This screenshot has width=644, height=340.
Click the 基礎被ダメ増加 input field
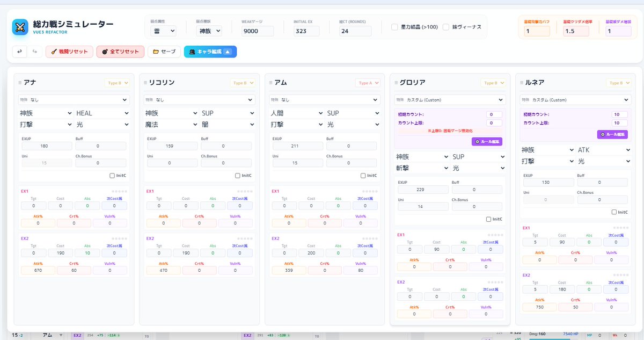coord(618,31)
